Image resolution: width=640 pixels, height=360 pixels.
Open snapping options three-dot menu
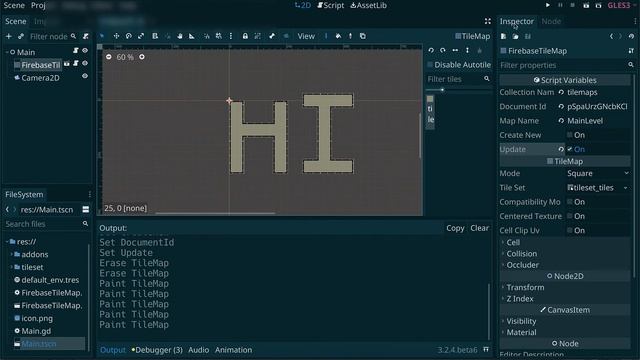coord(231,36)
